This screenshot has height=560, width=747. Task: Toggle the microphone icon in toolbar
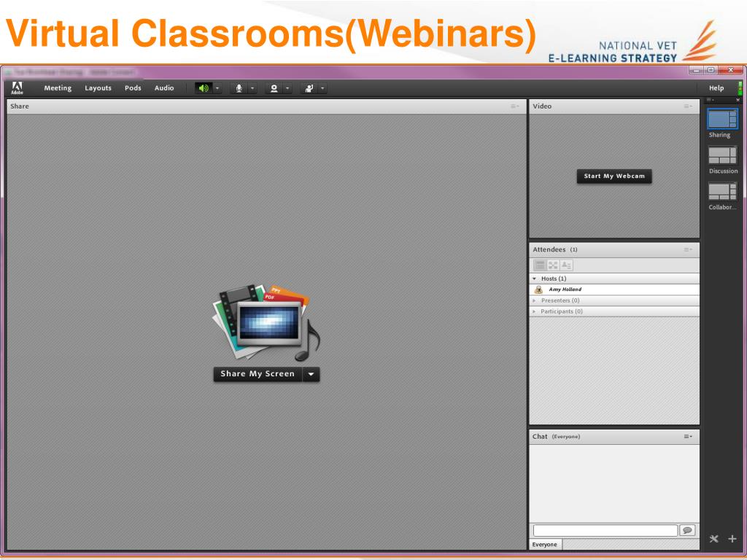click(239, 88)
